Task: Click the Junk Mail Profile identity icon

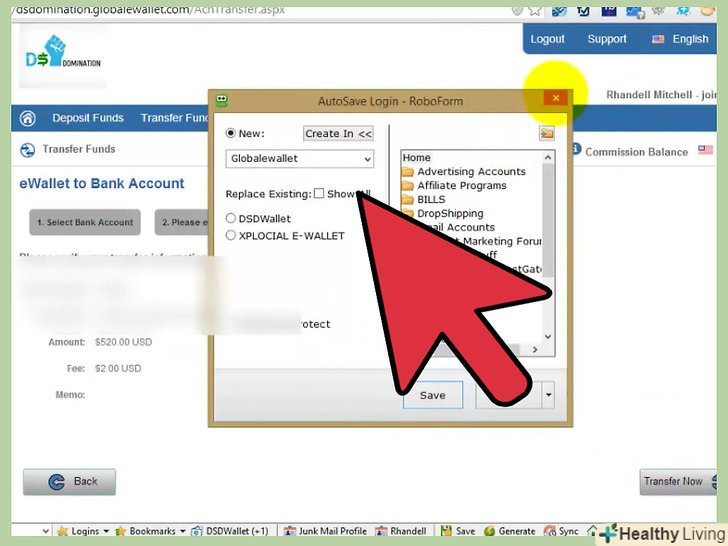Action: [290, 531]
